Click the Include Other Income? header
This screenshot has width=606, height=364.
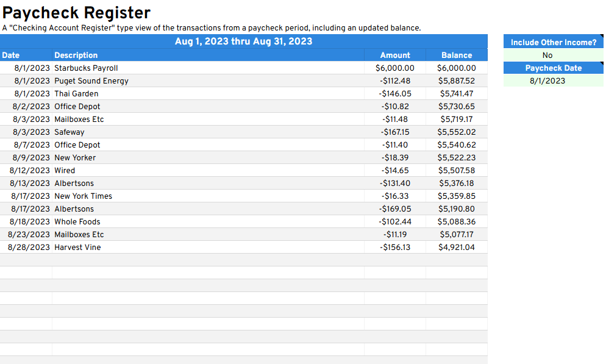click(553, 42)
